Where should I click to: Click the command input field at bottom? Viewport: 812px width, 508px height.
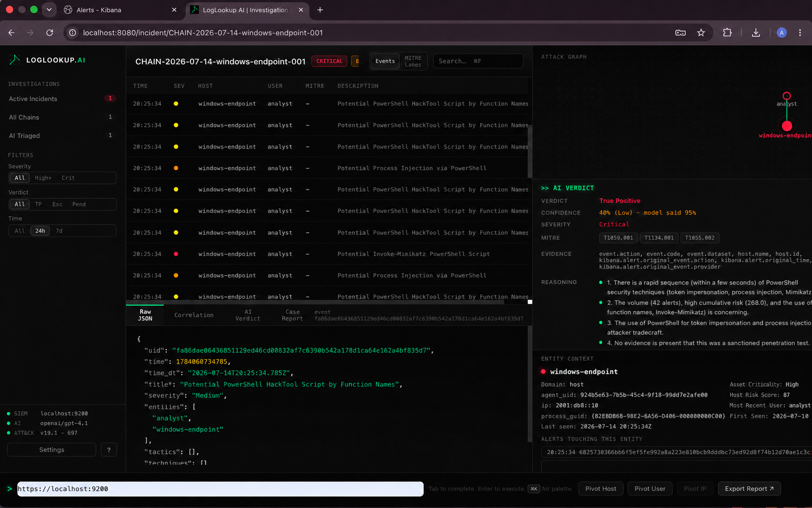click(220, 489)
